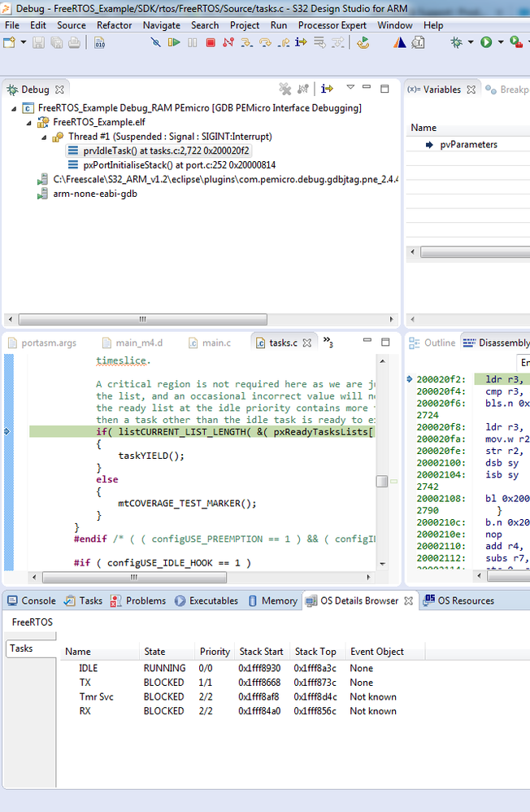Click the Priority column header

click(x=215, y=652)
